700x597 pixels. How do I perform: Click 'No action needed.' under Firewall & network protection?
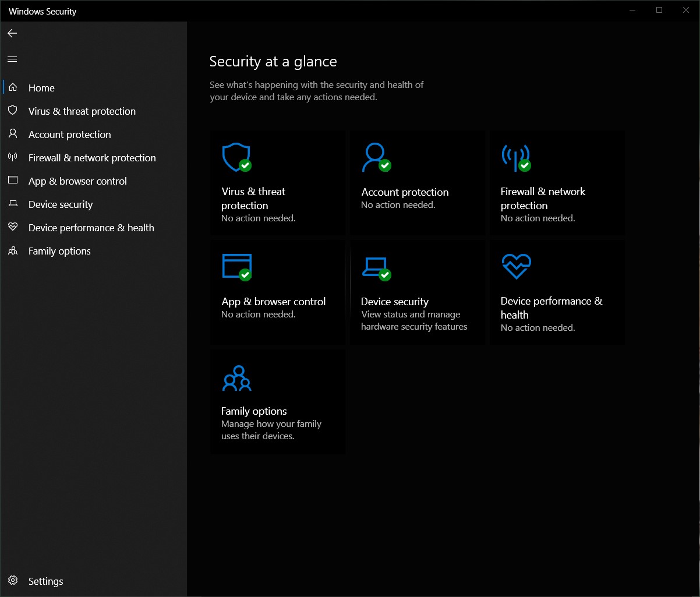[538, 218]
